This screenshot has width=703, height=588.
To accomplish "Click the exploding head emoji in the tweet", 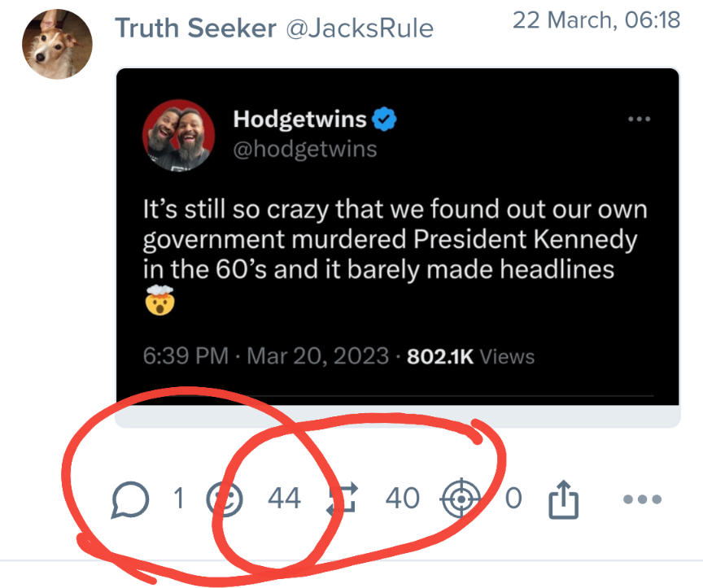I will pyautogui.click(x=161, y=303).
